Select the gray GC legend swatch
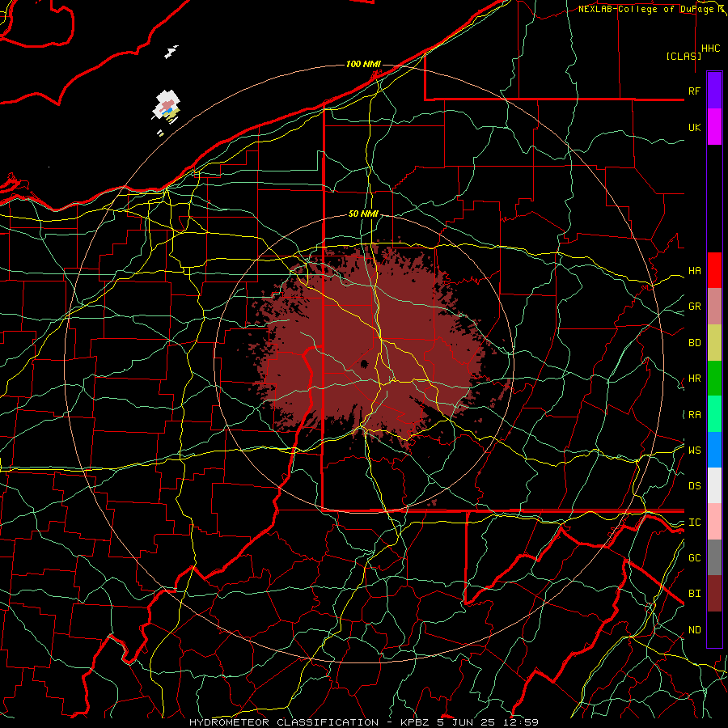 tap(714, 557)
